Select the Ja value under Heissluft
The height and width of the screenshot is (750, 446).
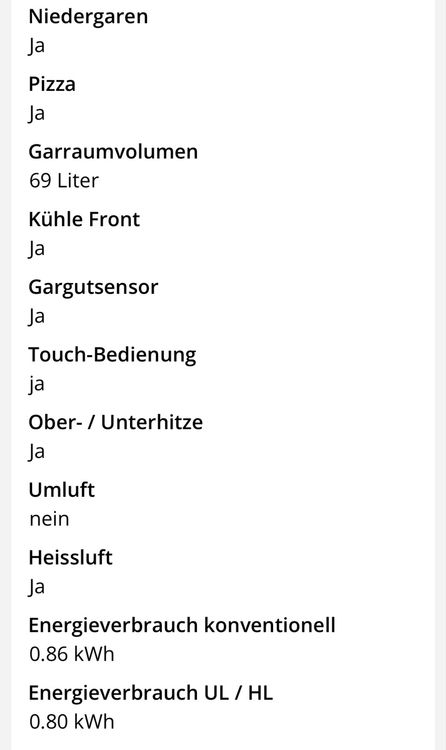tap(36, 588)
